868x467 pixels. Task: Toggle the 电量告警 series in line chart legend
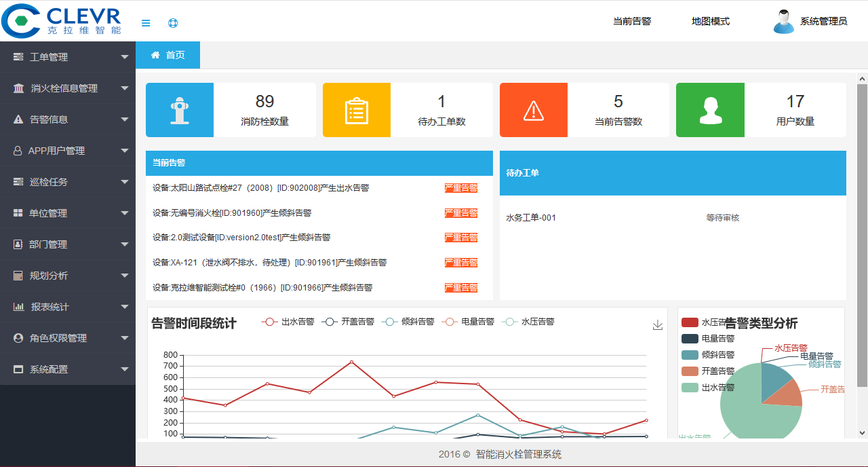click(x=468, y=322)
